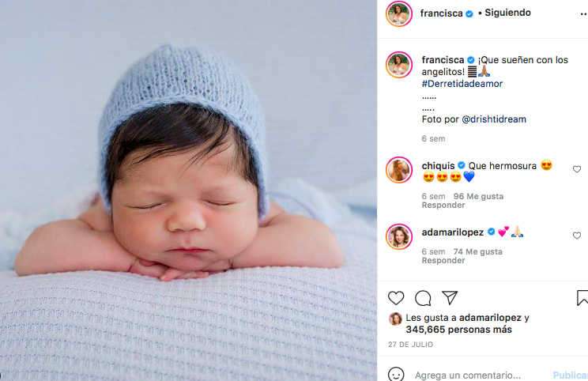Reply to chiquis' comment via Responder

[443, 206]
